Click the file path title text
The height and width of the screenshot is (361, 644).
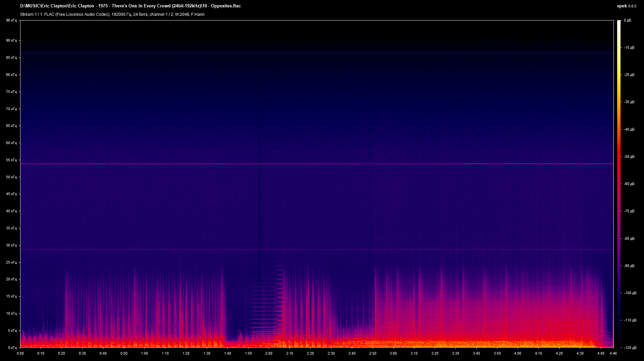coord(130,6)
